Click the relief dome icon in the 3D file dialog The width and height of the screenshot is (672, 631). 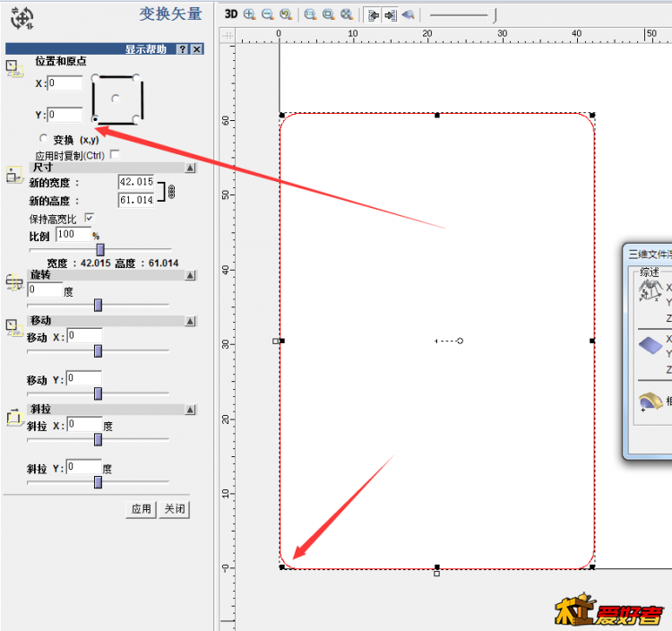650,402
